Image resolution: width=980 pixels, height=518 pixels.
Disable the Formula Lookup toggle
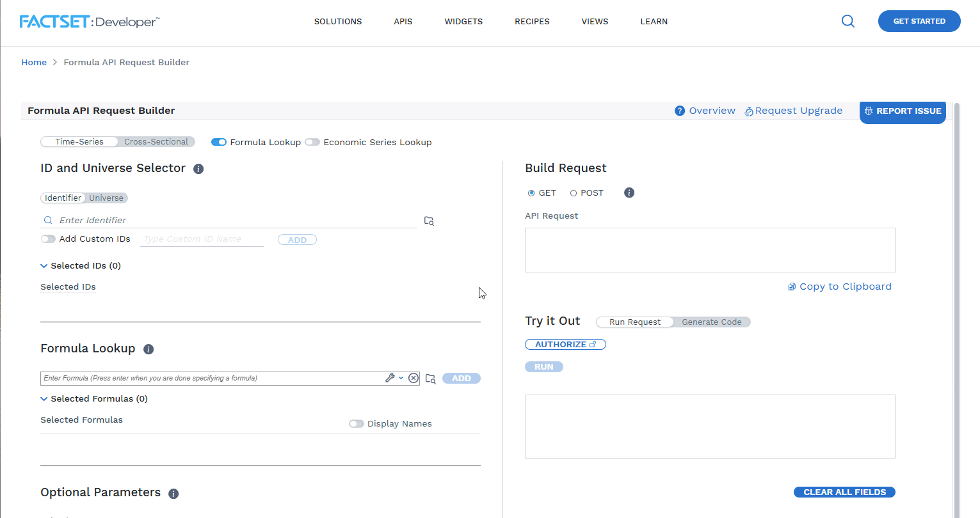click(x=219, y=142)
